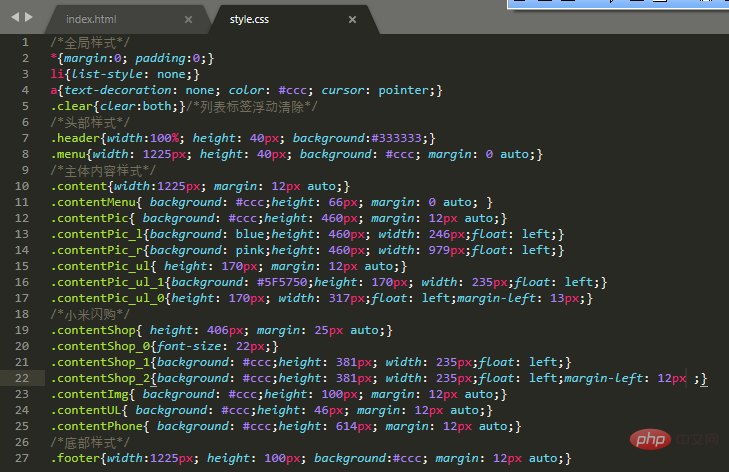
Task: Go to next tab with right arrow
Action: click(29, 17)
